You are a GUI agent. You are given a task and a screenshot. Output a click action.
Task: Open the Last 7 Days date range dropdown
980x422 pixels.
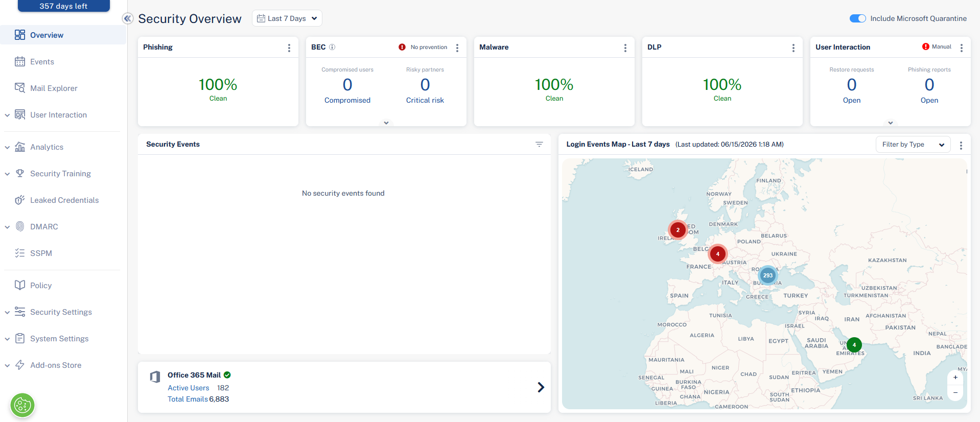pos(287,18)
